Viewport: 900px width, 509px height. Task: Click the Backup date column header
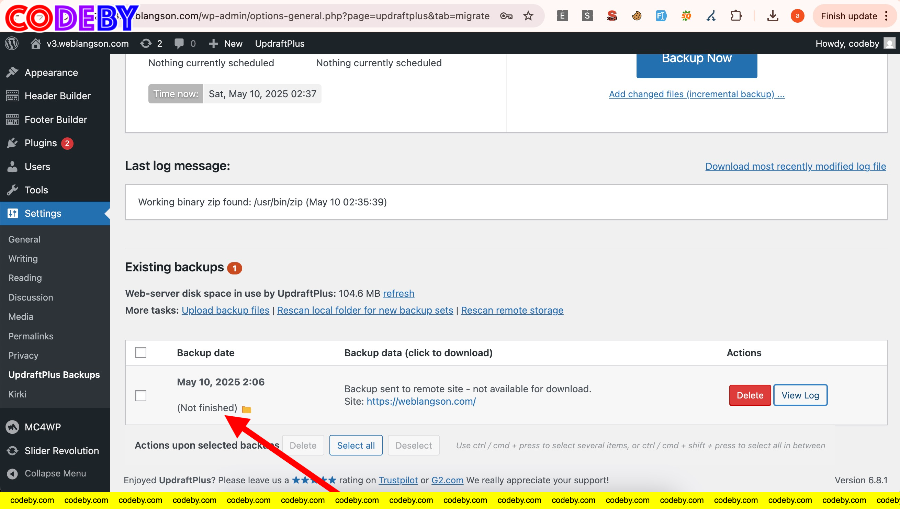205,353
